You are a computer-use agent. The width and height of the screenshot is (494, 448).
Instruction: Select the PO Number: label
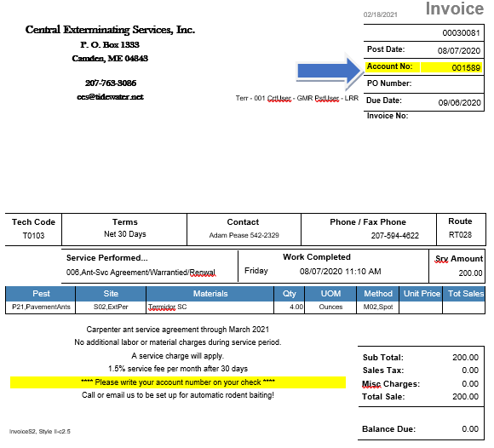[x=389, y=83]
